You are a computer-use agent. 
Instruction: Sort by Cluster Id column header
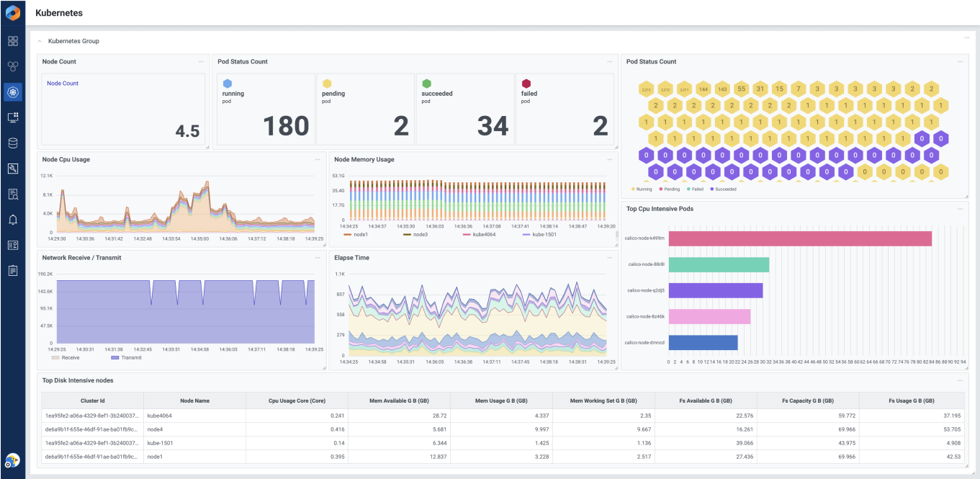tap(92, 400)
